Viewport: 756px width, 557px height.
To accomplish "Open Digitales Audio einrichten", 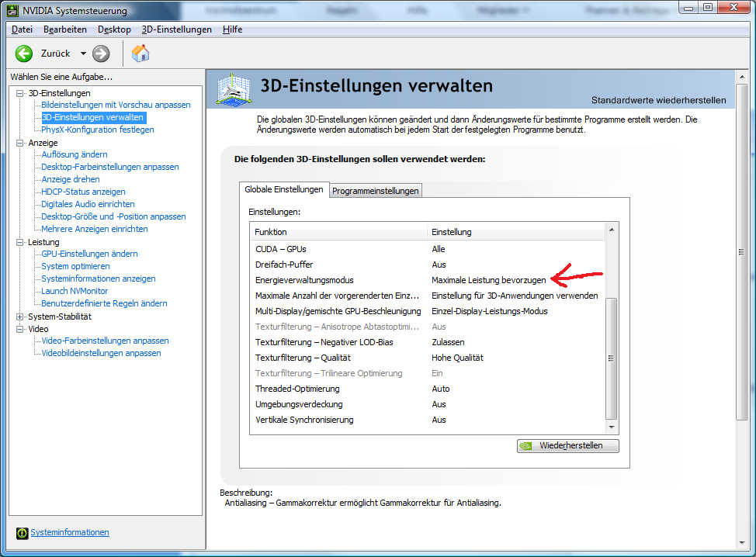I will point(88,204).
